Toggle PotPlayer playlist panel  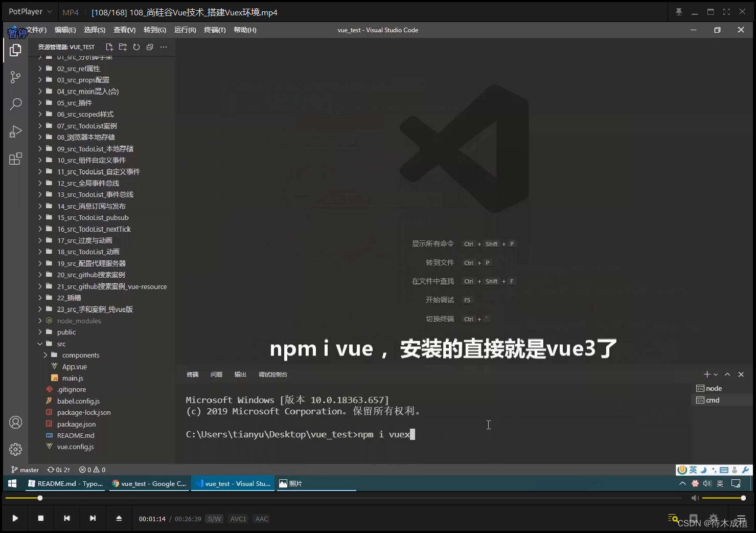[741, 518]
